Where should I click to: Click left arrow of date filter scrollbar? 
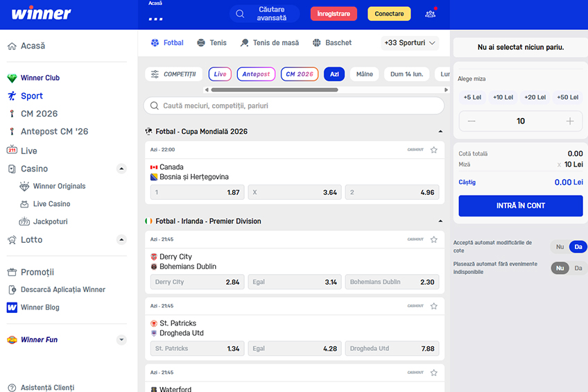click(207, 90)
